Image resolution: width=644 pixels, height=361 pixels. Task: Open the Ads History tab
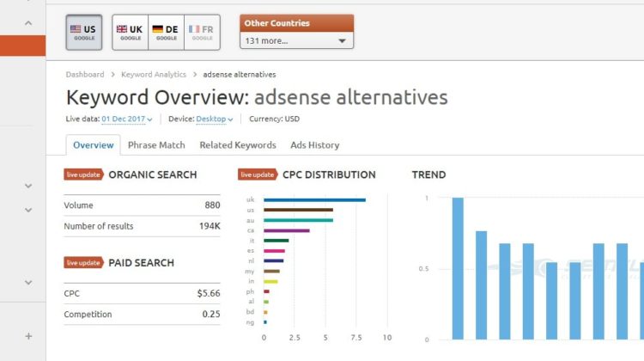coord(315,145)
